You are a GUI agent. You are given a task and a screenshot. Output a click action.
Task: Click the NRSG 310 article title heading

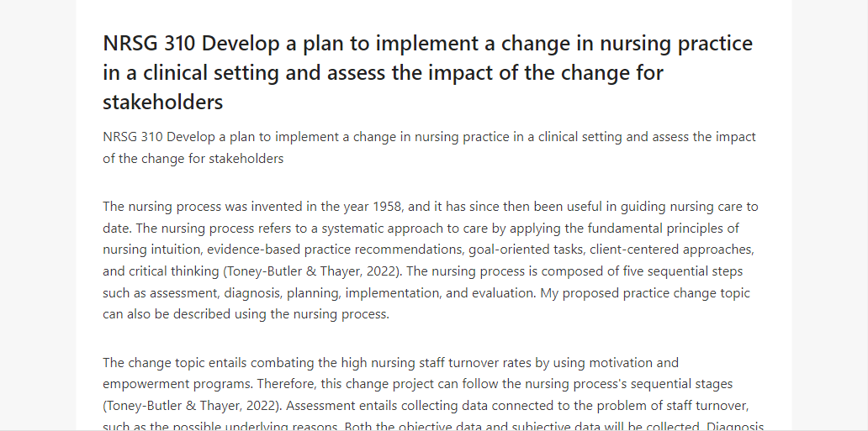427,72
